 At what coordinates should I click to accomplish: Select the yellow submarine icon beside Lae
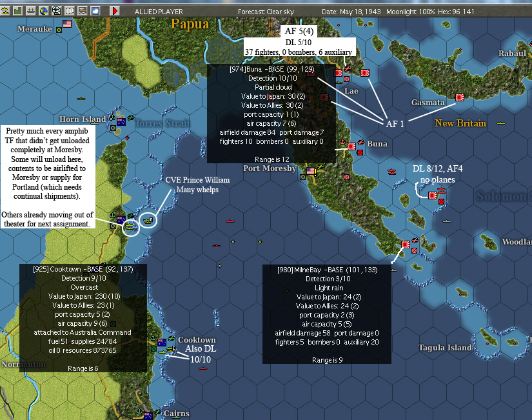pyautogui.click(x=339, y=82)
